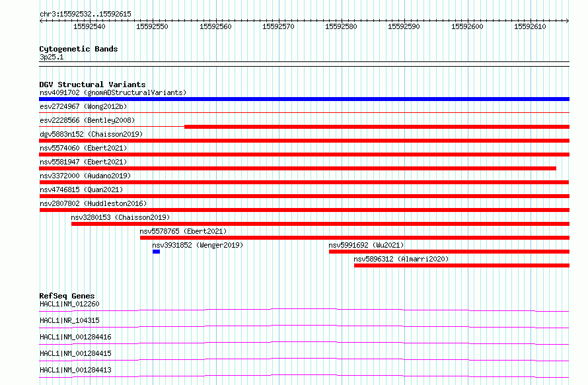Open nsv3280153 (Chaisson2019) variant

120,217
